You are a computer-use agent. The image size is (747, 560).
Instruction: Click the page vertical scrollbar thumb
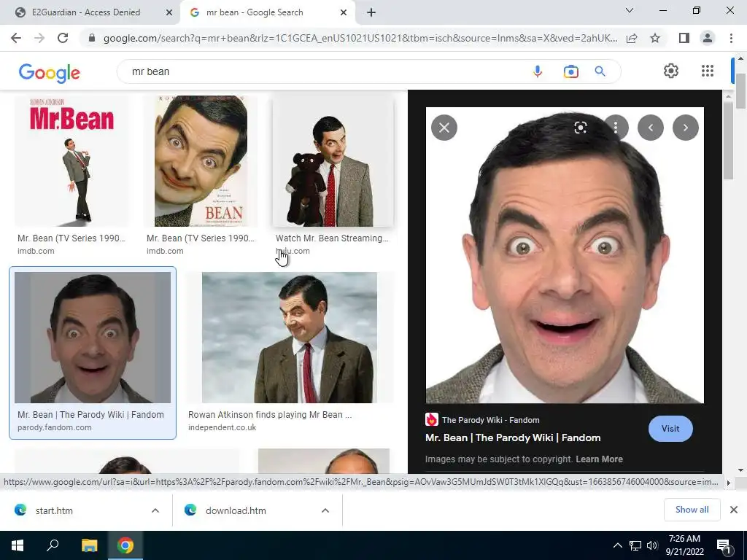[741, 91]
